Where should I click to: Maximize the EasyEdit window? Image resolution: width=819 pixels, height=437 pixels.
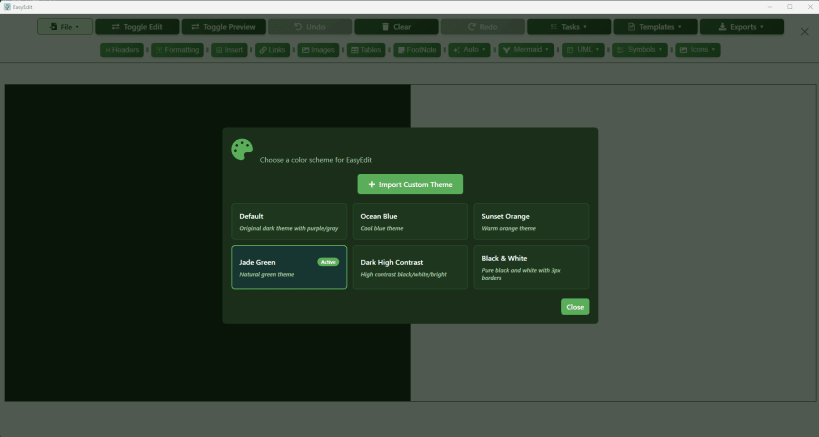(x=790, y=7)
